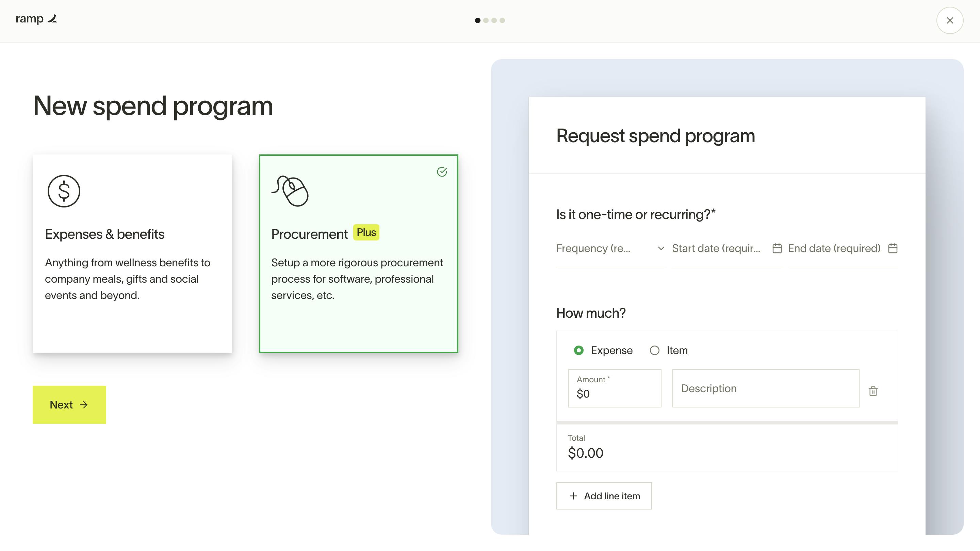Image resolution: width=980 pixels, height=551 pixels.
Task: Click the Plus badge next to Procurement
Action: (366, 232)
